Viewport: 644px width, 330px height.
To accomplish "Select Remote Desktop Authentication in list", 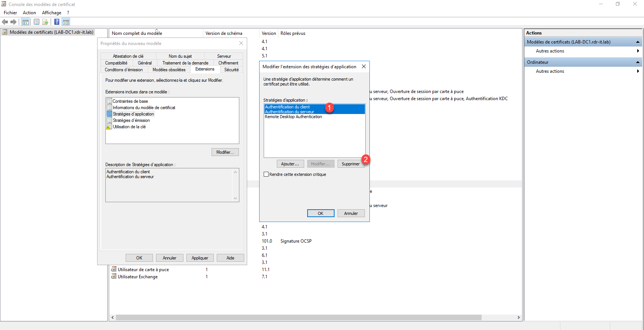I will click(x=293, y=117).
